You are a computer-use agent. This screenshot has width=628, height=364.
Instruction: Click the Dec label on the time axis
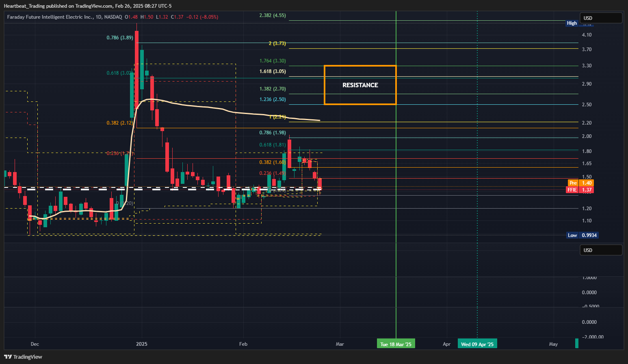coord(35,344)
